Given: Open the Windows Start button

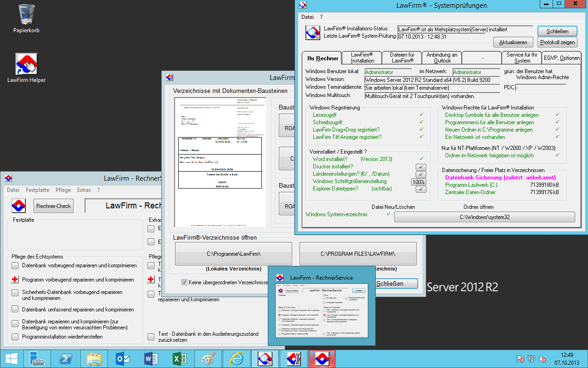Looking at the screenshot, I should pyautogui.click(x=11, y=359).
